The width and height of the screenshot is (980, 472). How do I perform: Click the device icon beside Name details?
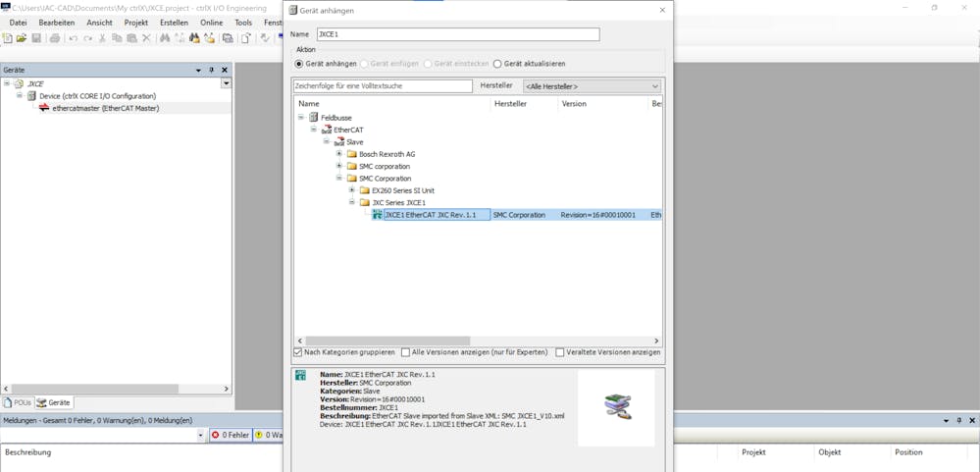[x=300, y=375]
